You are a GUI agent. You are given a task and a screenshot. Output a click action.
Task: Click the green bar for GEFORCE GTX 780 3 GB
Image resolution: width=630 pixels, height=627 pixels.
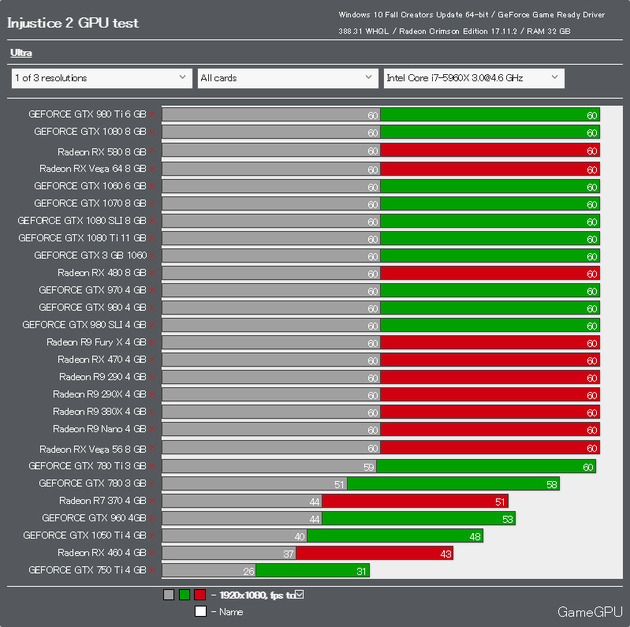(454, 484)
